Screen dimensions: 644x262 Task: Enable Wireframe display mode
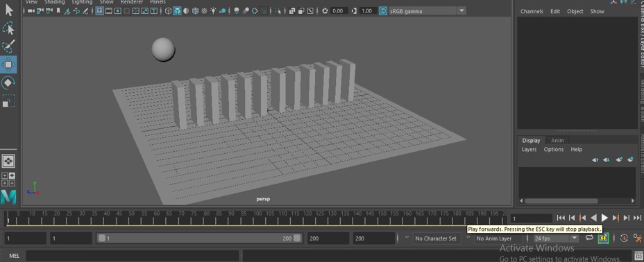[x=168, y=11]
